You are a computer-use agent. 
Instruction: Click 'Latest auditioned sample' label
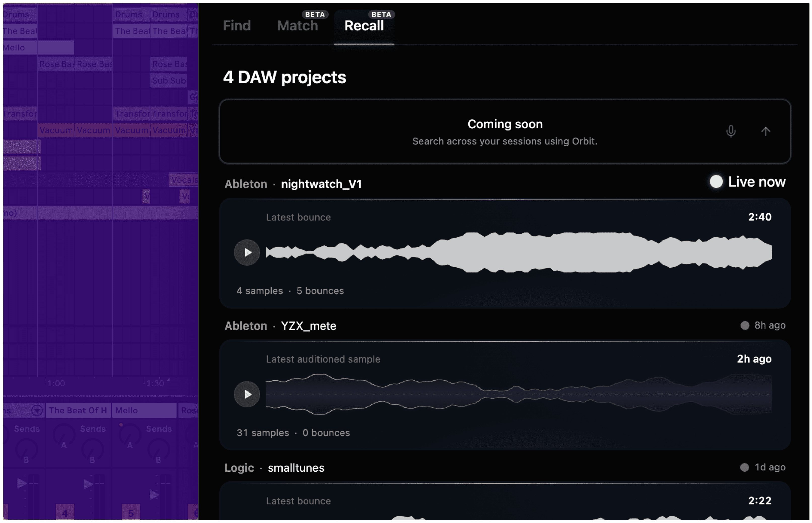[323, 359]
